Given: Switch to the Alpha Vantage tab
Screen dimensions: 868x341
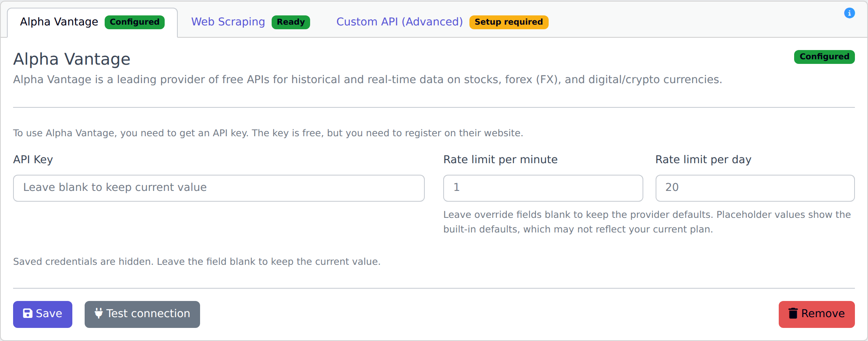Looking at the screenshot, I should click(92, 22).
